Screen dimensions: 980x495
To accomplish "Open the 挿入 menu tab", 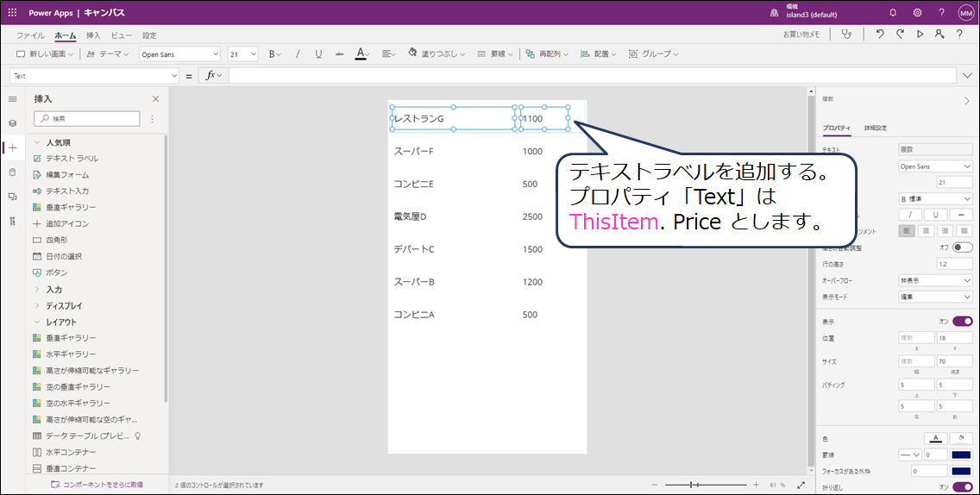I will (x=93, y=35).
